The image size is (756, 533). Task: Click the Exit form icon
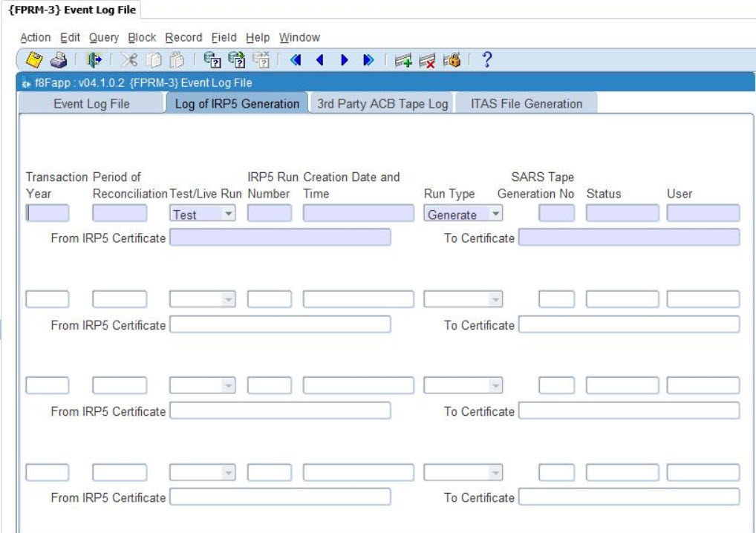click(x=94, y=60)
